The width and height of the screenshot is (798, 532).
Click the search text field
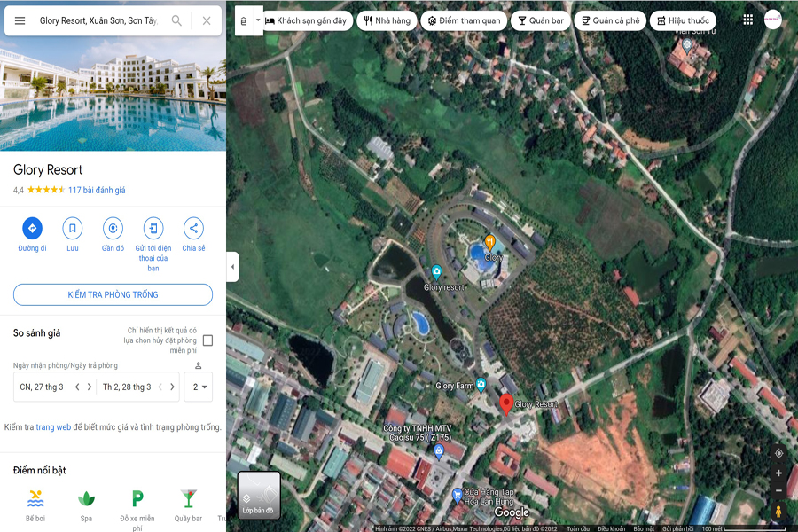(x=98, y=21)
